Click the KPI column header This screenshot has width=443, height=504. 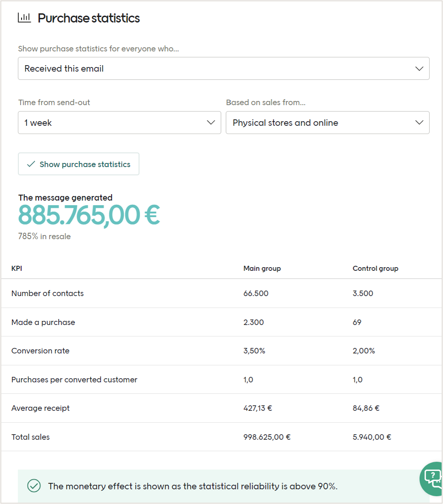17,269
